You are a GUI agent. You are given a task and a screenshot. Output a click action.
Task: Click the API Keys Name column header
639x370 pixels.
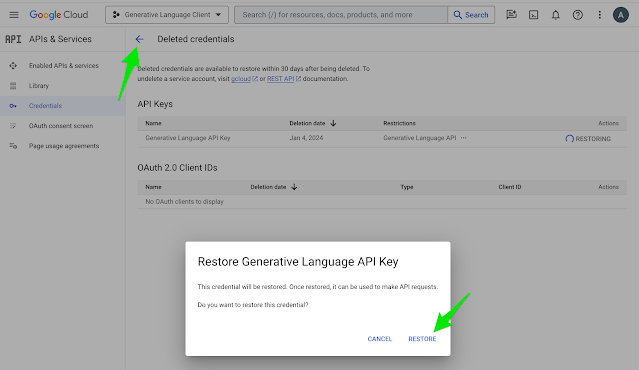pos(153,123)
